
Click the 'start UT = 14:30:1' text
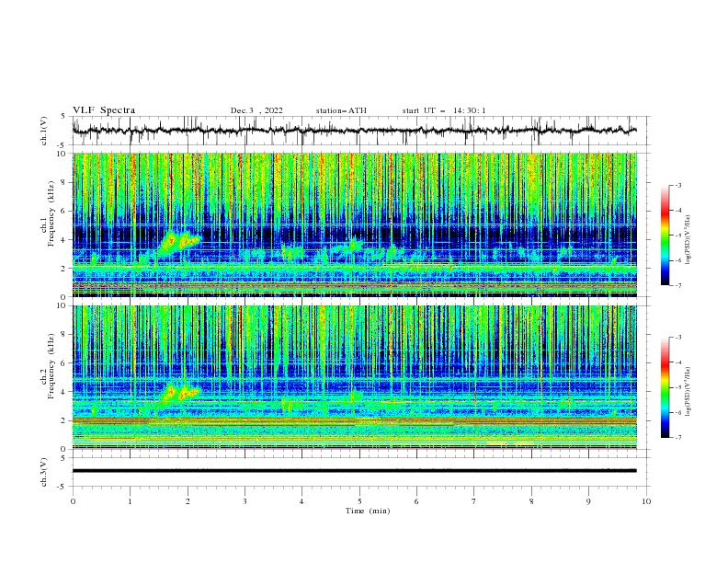tap(444, 110)
